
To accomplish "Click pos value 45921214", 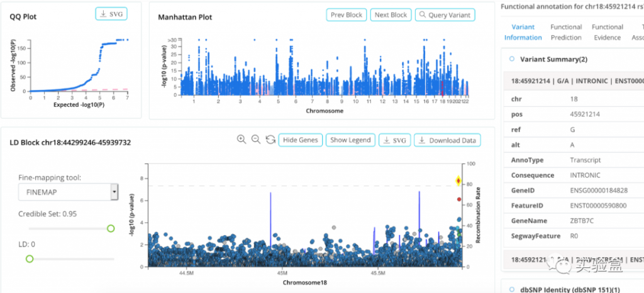I will 586,114.
